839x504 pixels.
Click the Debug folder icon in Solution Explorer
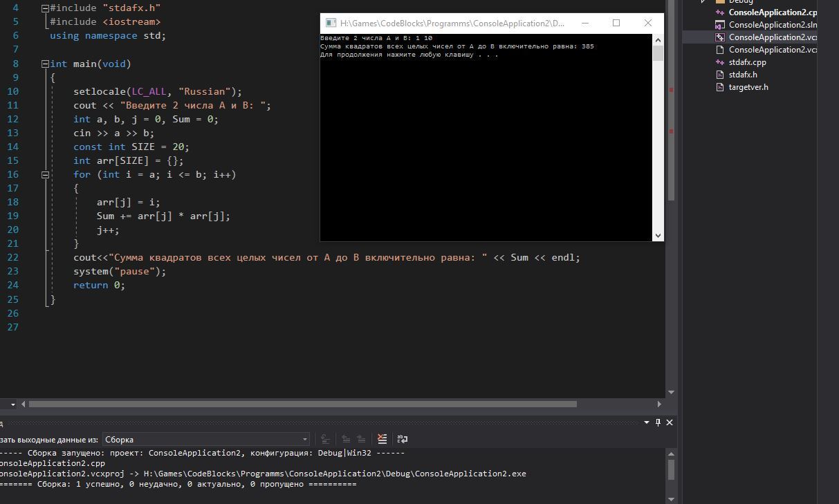(x=720, y=1)
